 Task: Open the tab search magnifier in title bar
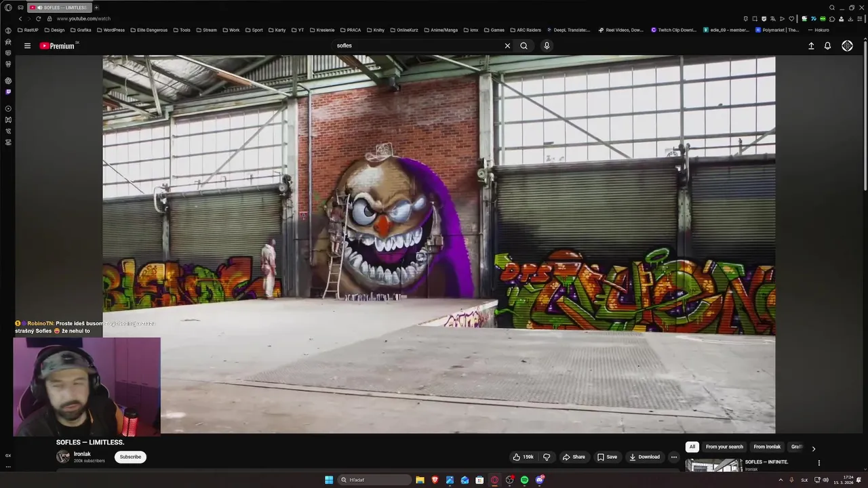click(x=832, y=7)
